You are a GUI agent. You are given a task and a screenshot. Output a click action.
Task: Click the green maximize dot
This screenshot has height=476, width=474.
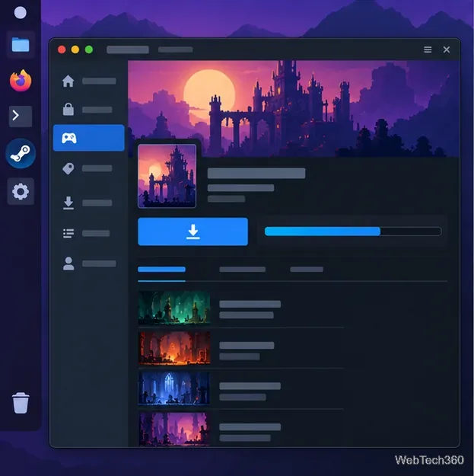(x=89, y=50)
